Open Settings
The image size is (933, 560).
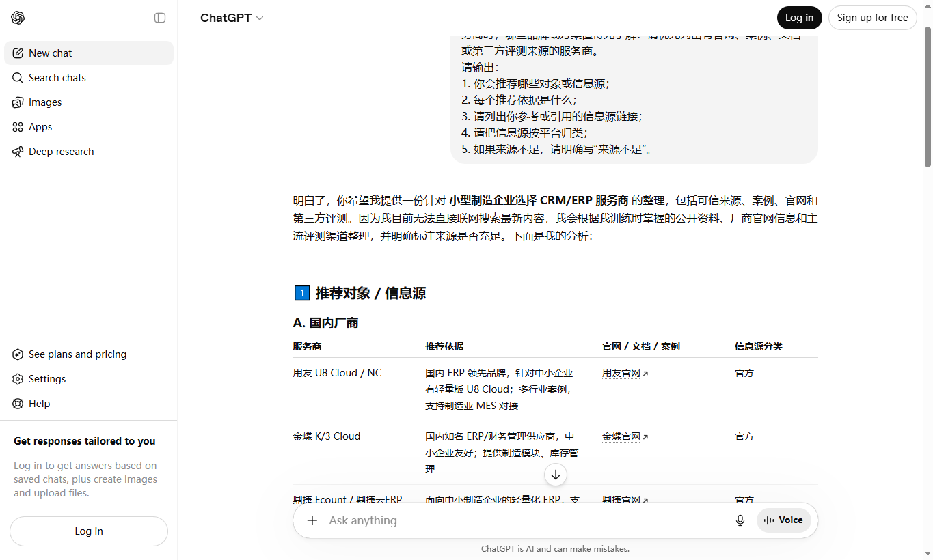89,379
